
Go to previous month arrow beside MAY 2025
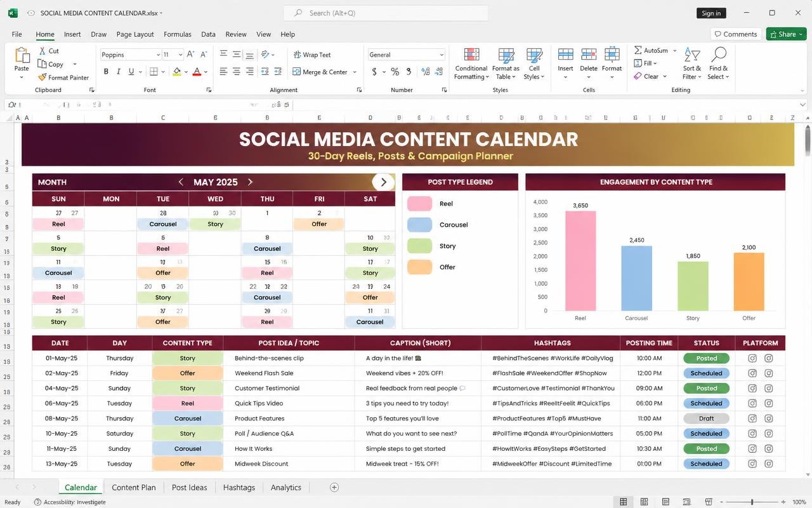[181, 182]
